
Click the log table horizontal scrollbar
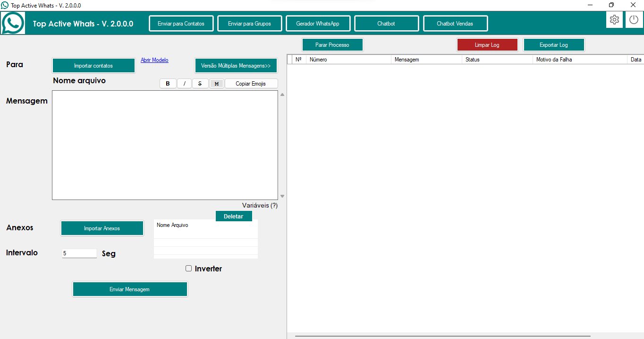click(x=442, y=336)
